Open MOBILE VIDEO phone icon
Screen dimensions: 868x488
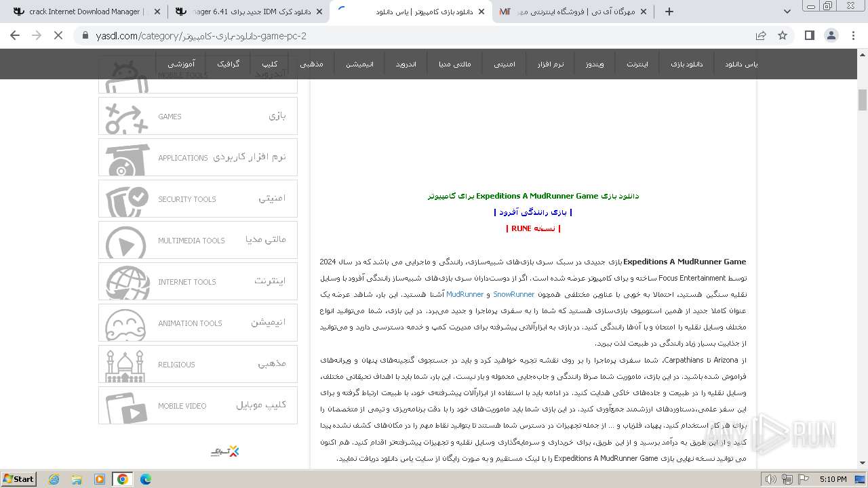click(126, 407)
